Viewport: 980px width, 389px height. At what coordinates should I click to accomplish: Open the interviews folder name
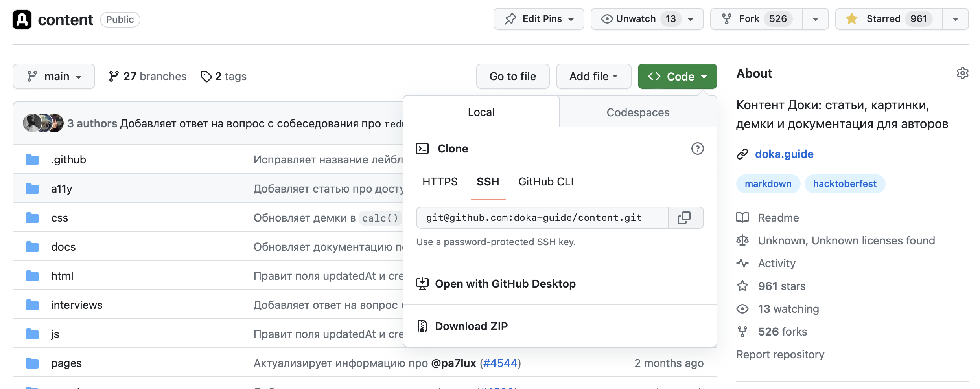(77, 305)
